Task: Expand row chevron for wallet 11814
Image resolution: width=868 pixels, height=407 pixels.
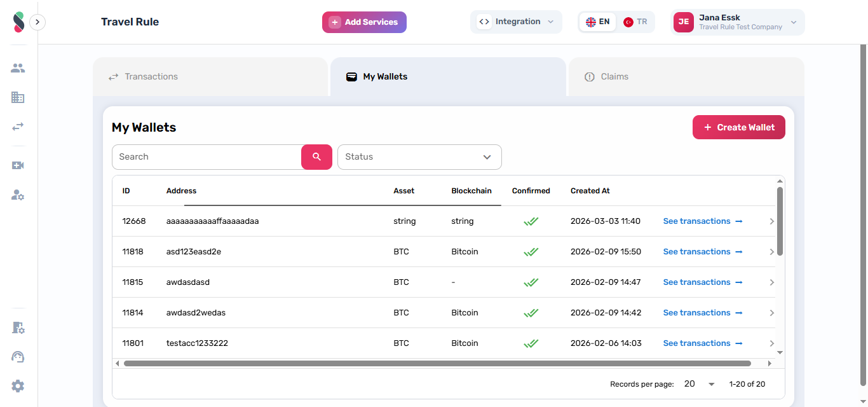Action: [771, 313]
